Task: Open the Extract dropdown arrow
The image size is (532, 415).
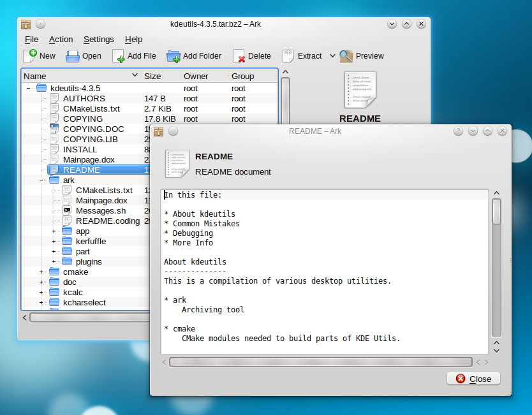Action: point(332,56)
